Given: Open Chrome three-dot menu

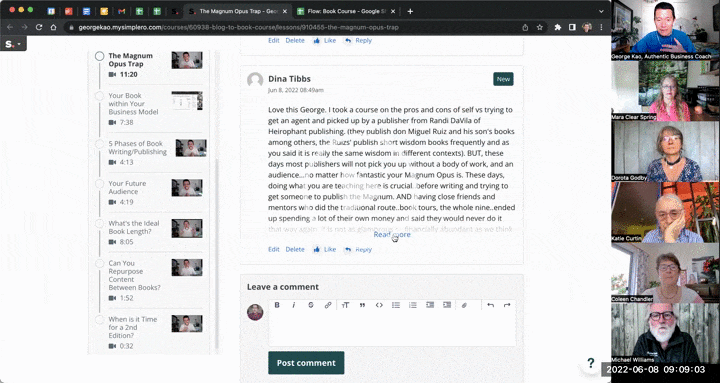Looking at the screenshot, I should 602,27.
